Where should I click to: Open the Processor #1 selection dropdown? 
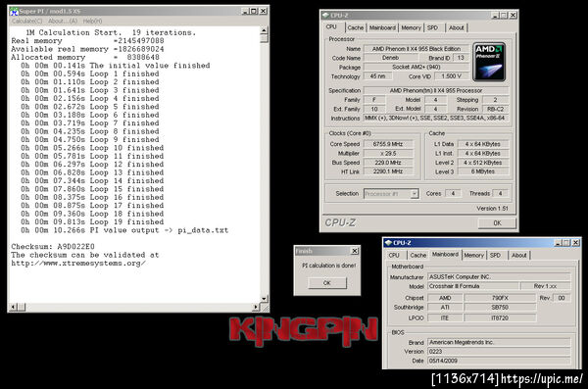click(x=414, y=194)
